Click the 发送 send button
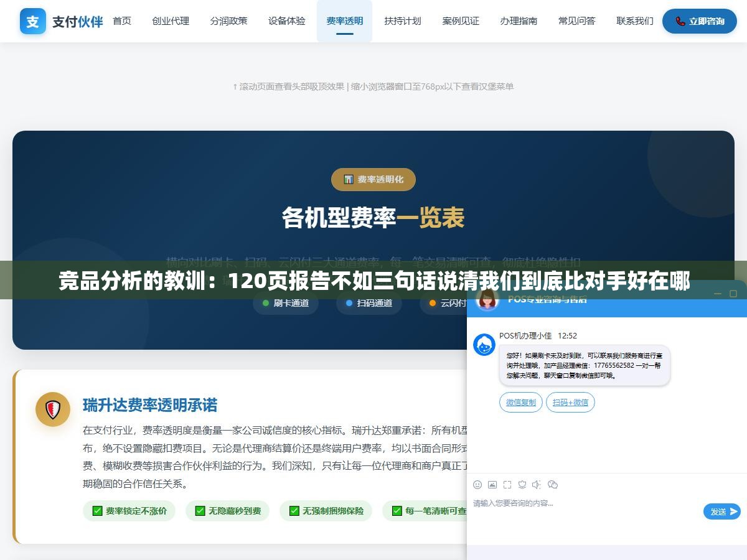This screenshot has height=560, width=747. tap(722, 511)
